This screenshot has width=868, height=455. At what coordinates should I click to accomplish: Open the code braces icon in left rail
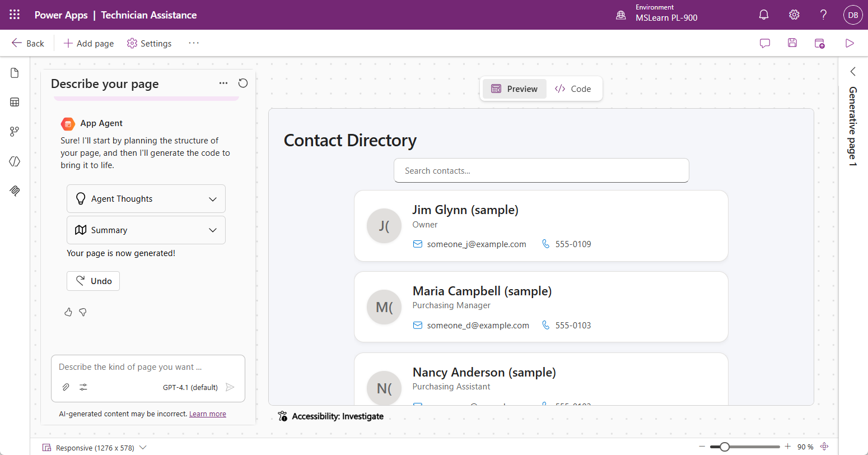coord(15,161)
